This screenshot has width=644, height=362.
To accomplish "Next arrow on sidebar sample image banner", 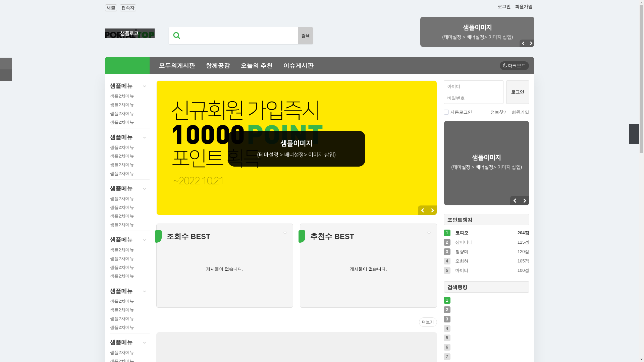I will click(525, 200).
